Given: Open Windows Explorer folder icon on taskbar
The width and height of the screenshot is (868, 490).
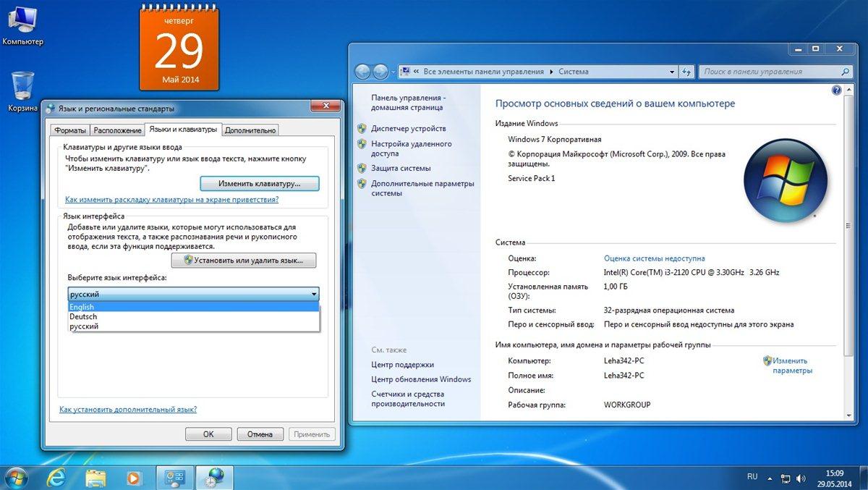Looking at the screenshot, I should click(x=95, y=477).
